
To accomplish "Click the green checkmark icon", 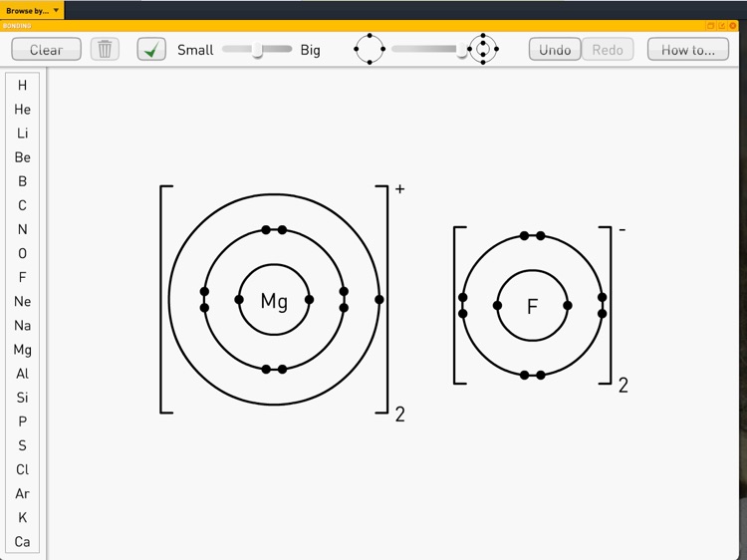I will (x=151, y=49).
